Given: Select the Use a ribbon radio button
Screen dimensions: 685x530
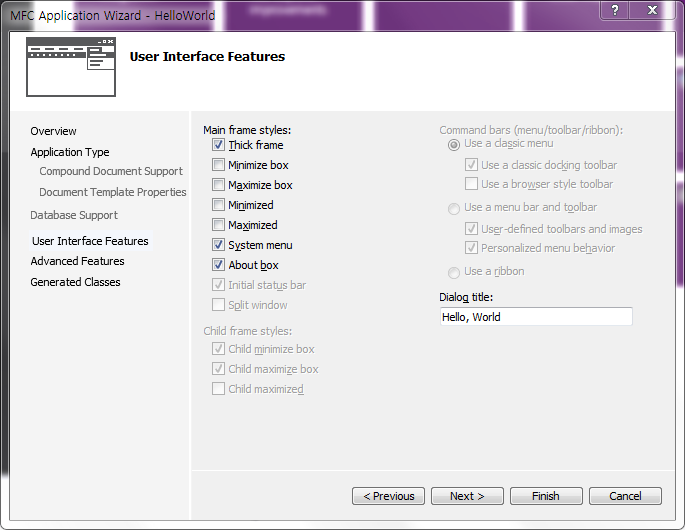Looking at the screenshot, I should point(454,273).
